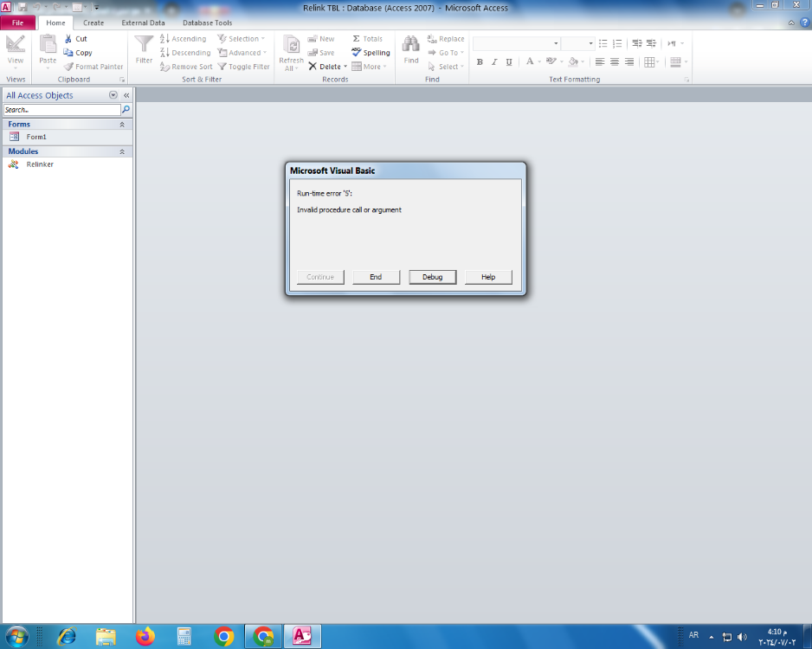Click the Replace icon

tap(432, 39)
